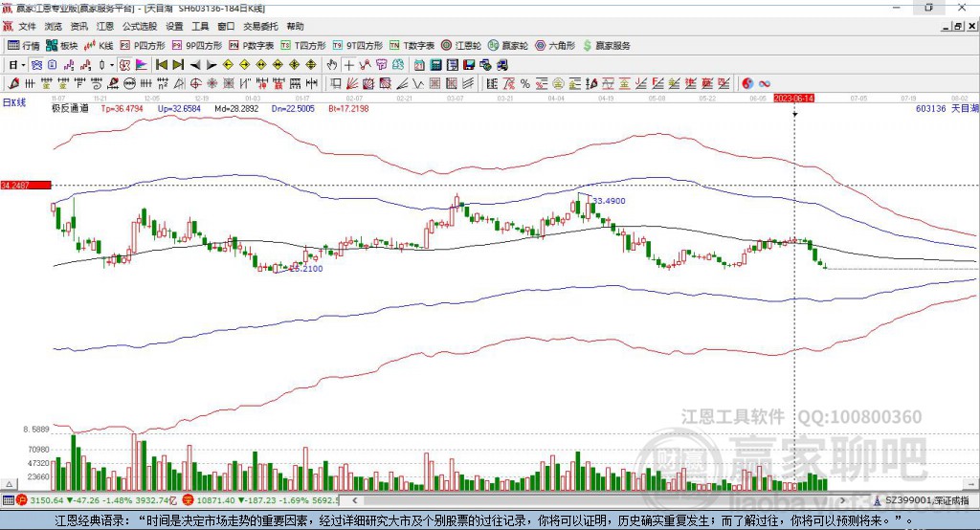Screen dimensions: 980x530
Task: Select the spiral drawing tool
Action: click(x=97, y=83)
